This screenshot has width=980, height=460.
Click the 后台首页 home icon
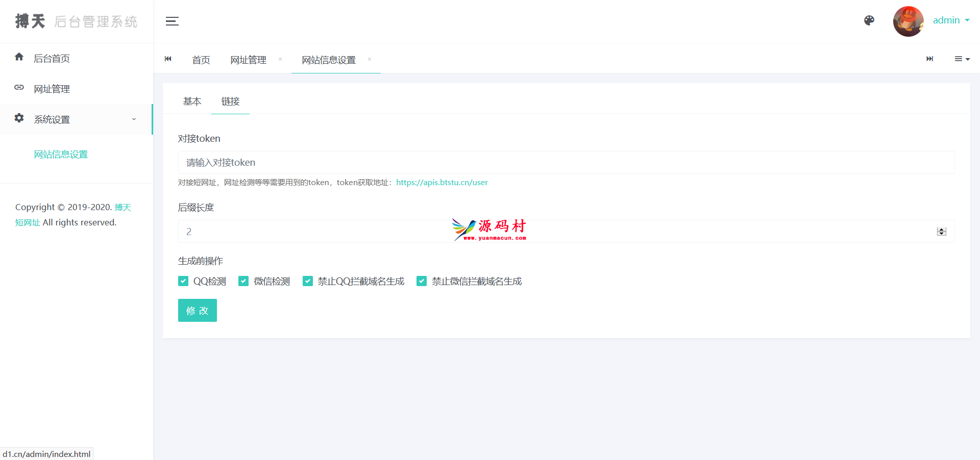[19, 57]
